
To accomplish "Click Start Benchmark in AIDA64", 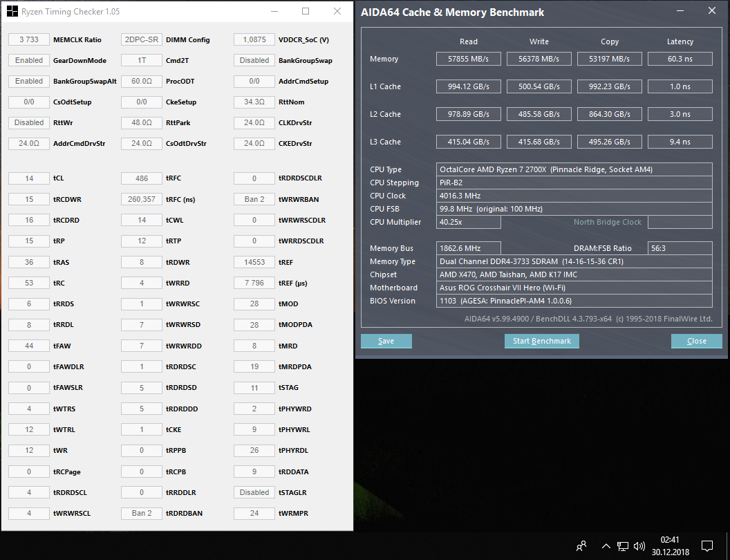I will 542,341.
